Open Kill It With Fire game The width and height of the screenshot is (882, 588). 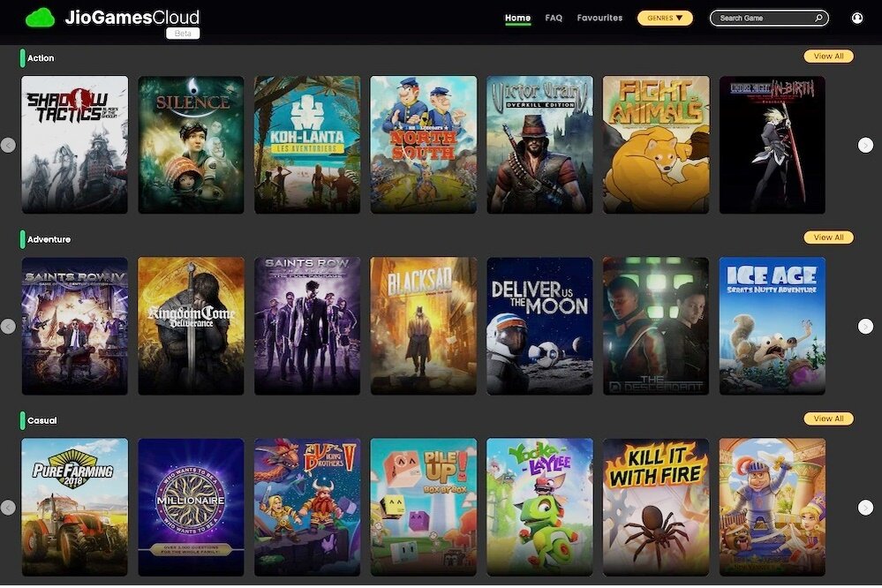pyautogui.click(x=656, y=507)
